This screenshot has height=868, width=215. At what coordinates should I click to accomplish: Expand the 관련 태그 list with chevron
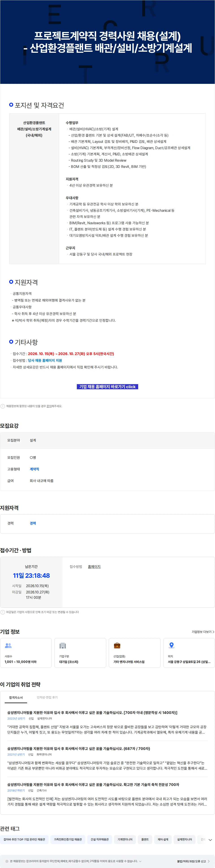coord(210,840)
